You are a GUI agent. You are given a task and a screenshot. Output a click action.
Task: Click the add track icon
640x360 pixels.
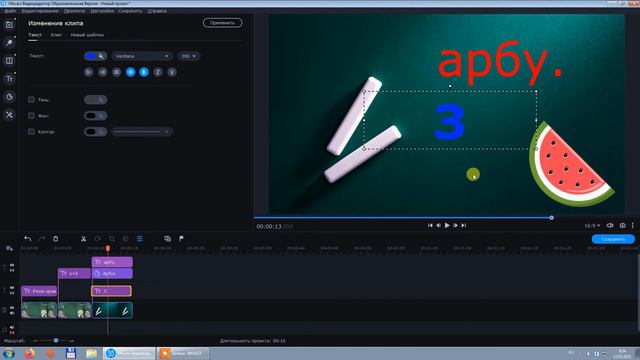pyautogui.click(x=9, y=248)
